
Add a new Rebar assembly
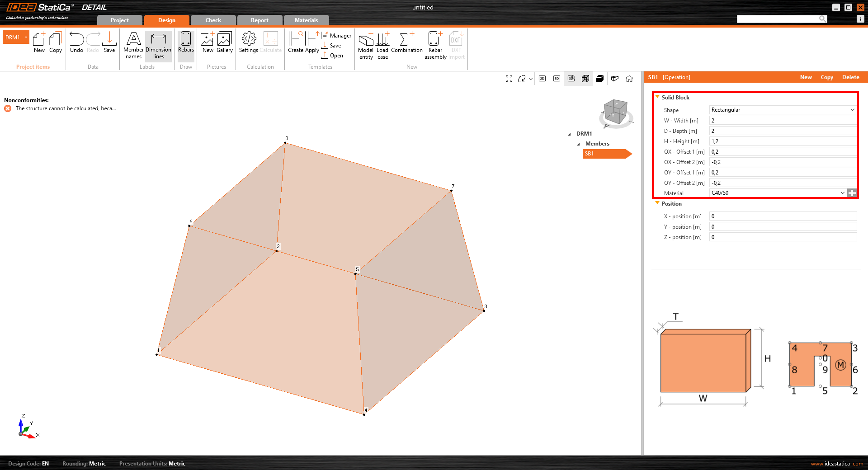(x=434, y=44)
